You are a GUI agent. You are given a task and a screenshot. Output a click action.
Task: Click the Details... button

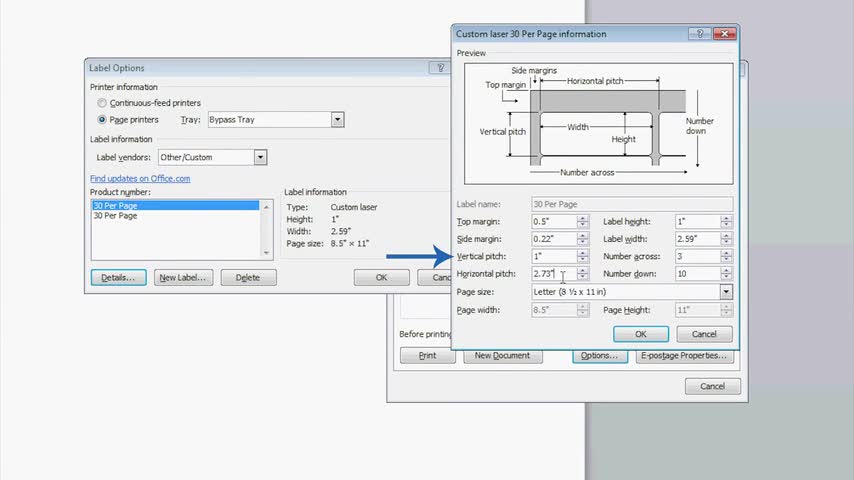point(118,277)
